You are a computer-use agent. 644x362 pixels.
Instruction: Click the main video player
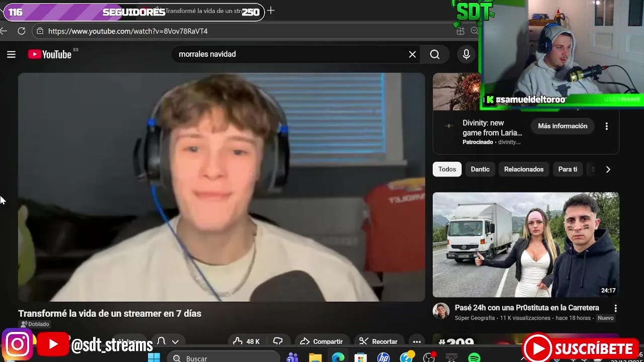[221, 187]
